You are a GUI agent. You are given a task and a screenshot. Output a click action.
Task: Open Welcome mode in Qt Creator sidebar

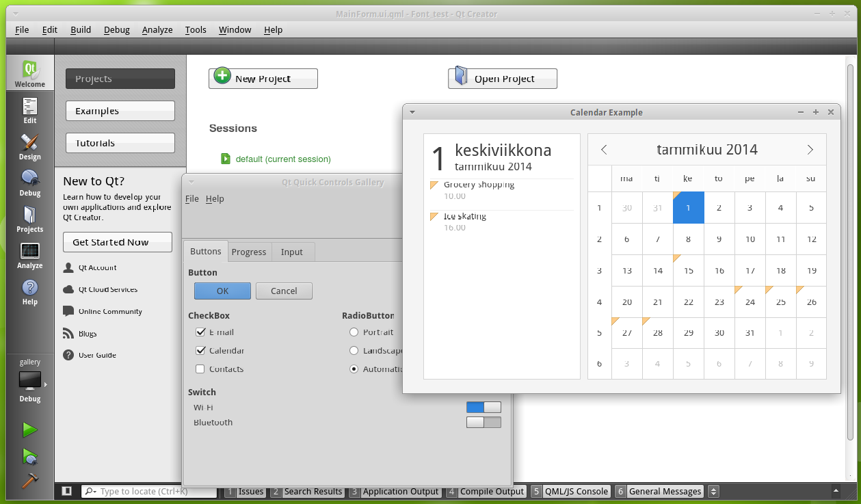(30, 73)
